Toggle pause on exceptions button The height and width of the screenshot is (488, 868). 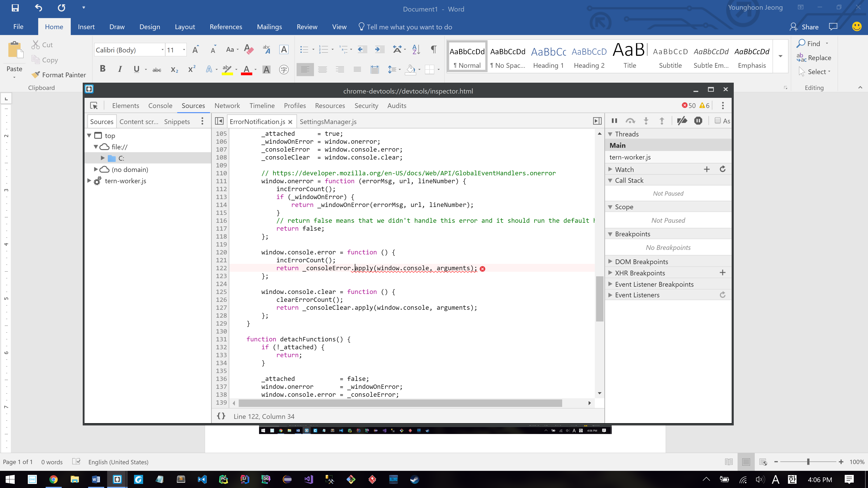[x=698, y=121]
